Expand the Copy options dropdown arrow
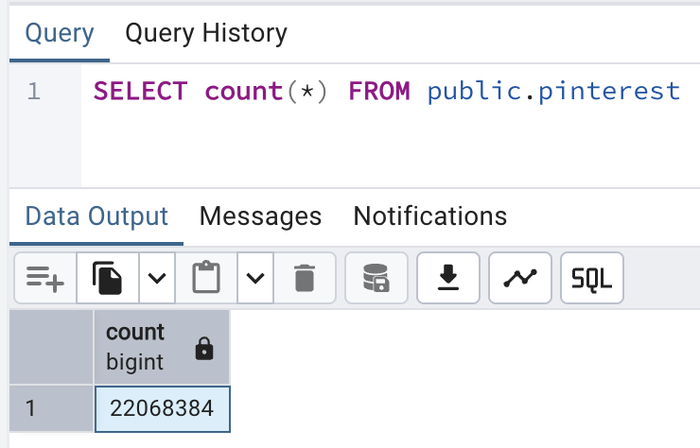Image resolution: width=700 pixels, height=448 pixels. coord(156,277)
